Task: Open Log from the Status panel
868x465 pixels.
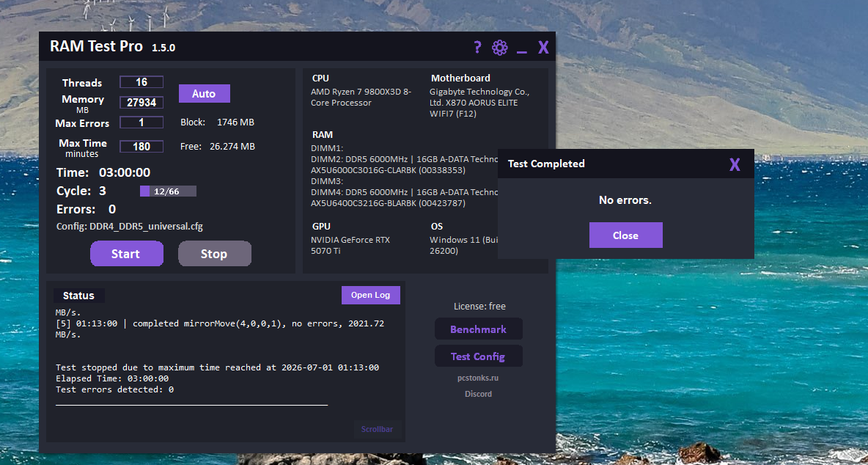Action: 370,295
